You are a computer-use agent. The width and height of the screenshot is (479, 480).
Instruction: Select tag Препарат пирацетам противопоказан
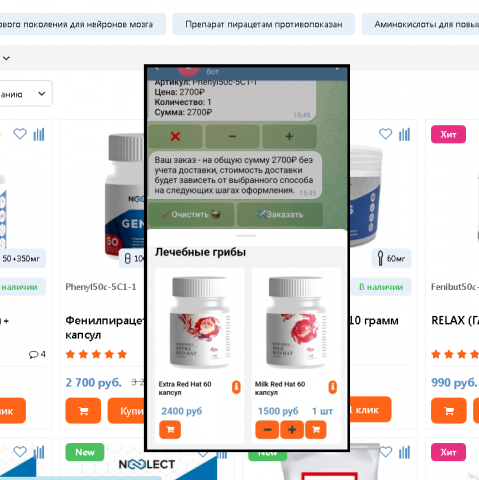(264, 24)
